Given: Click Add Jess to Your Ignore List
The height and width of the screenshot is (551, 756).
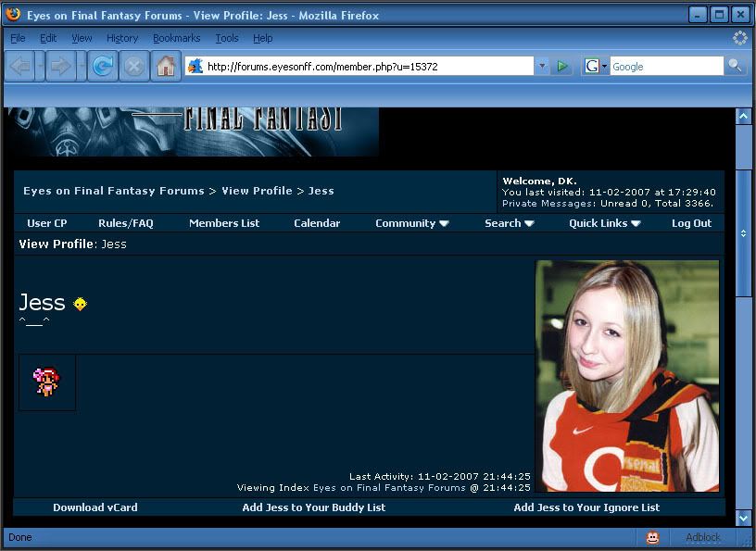Looking at the screenshot, I should (x=586, y=507).
